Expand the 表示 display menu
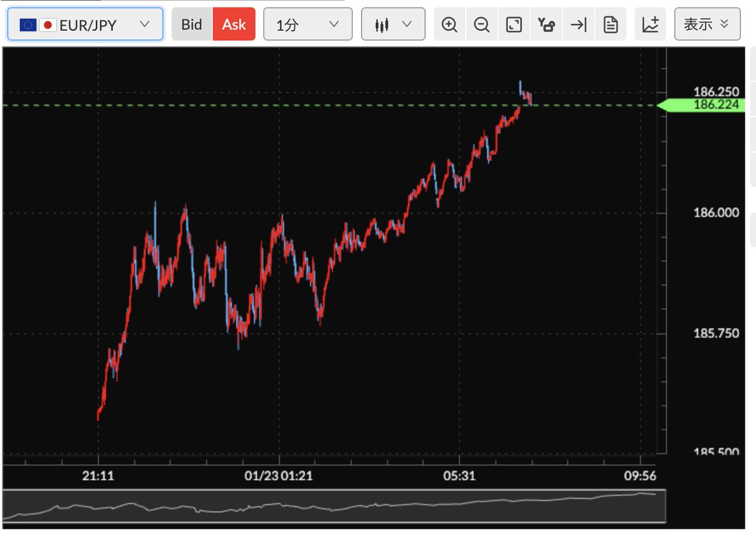This screenshot has width=756, height=540. (x=707, y=25)
